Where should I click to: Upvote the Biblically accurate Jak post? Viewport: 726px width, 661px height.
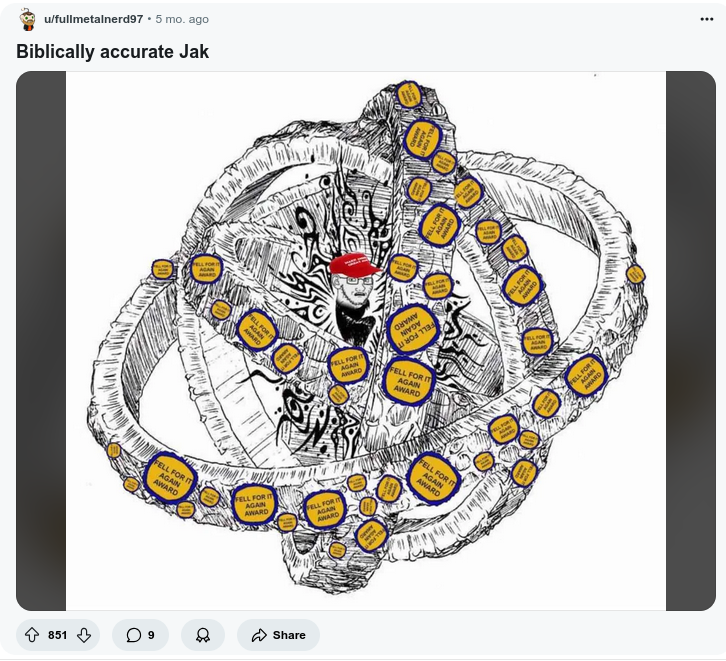[x=32, y=635]
